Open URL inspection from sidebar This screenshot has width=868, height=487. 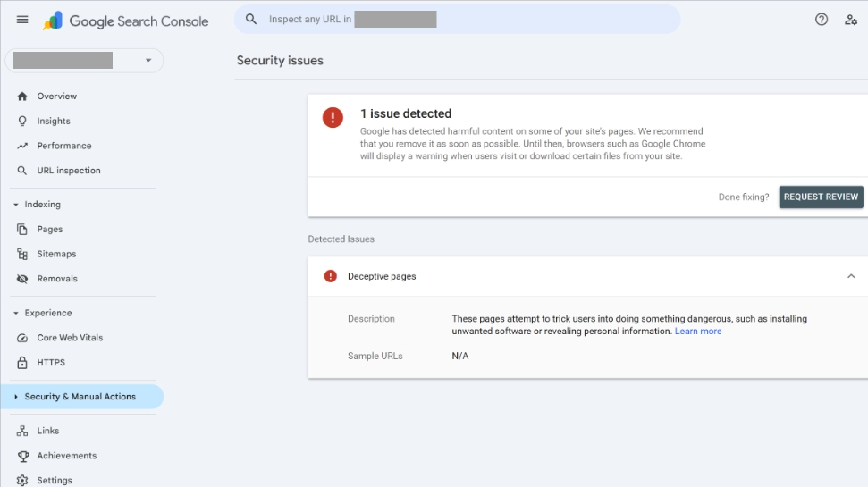point(69,171)
